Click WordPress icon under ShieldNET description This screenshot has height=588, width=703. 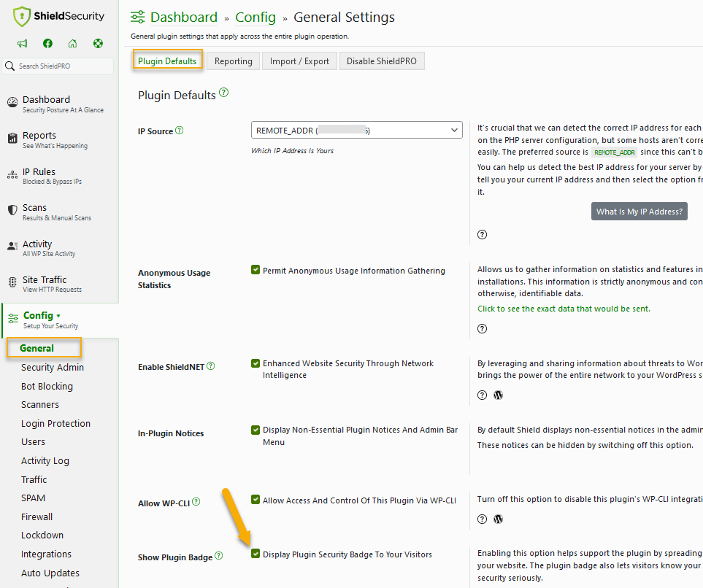(x=498, y=395)
